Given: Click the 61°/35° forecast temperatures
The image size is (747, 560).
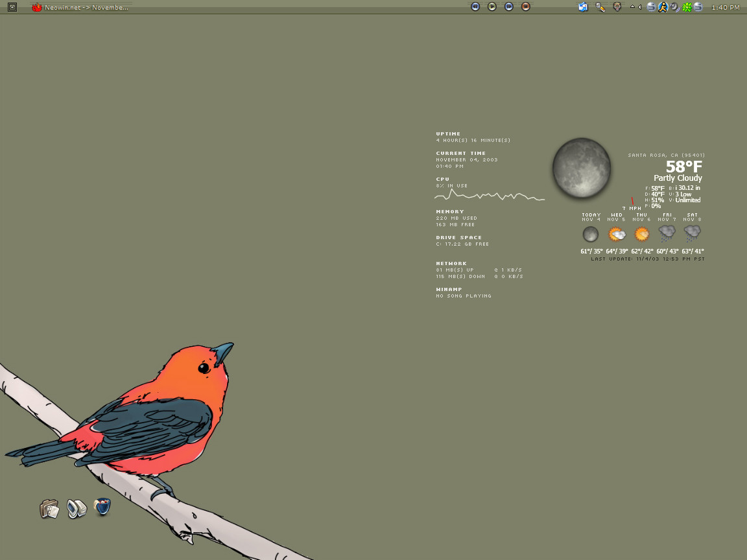Looking at the screenshot, I should tap(591, 251).
